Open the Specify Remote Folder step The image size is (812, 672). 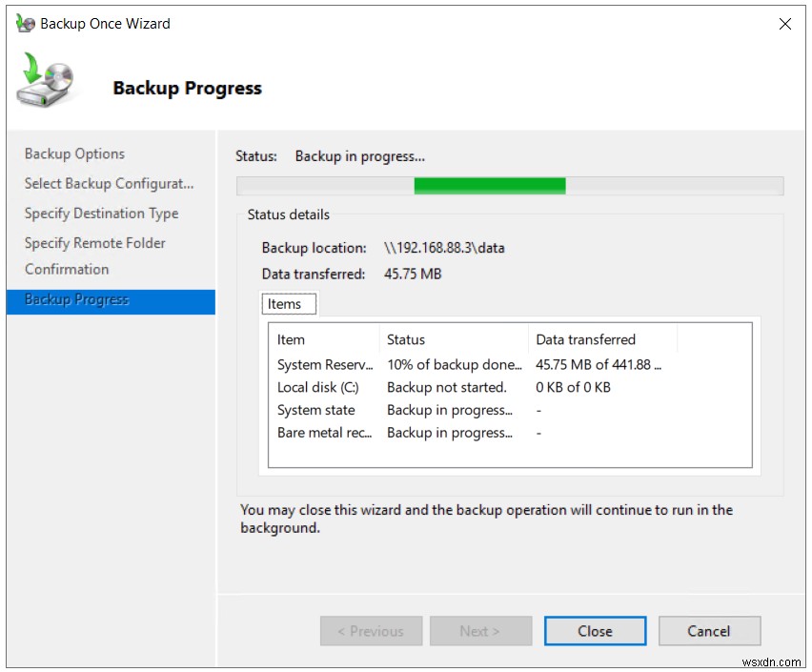tap(94, 243)
